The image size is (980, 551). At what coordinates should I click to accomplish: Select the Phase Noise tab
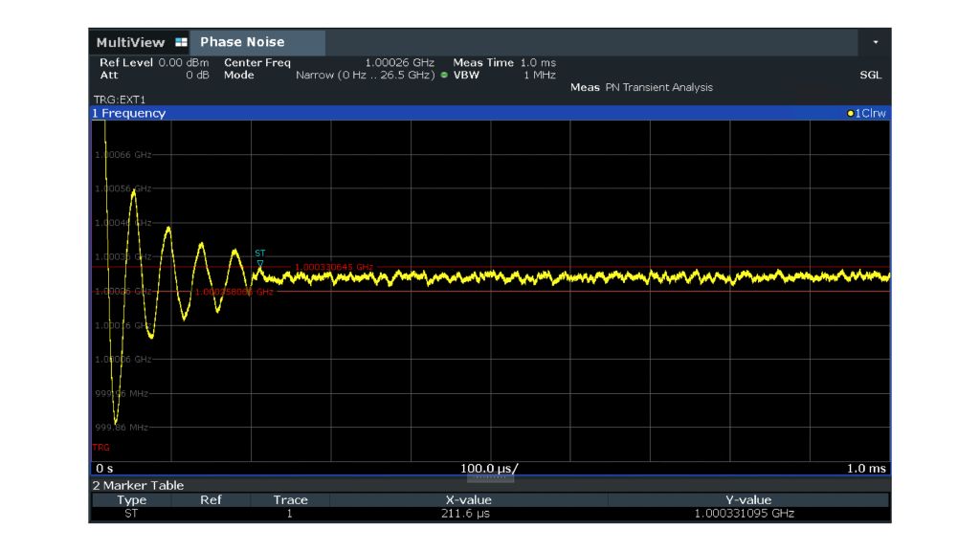point(242,42)
